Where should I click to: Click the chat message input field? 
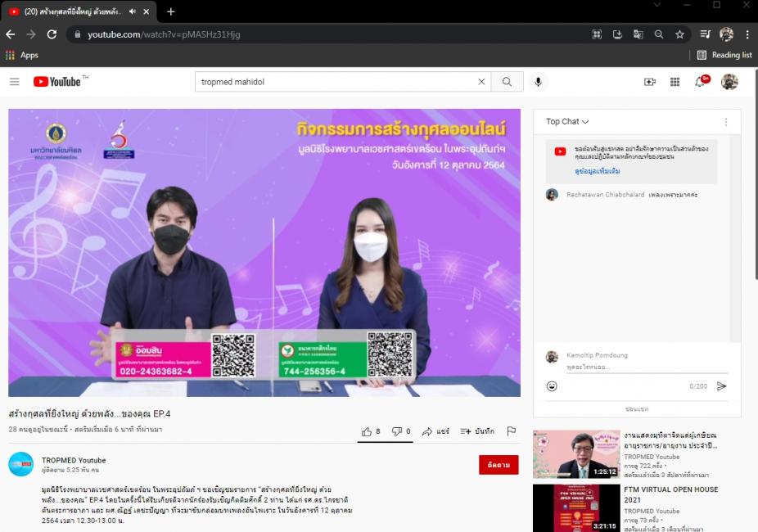647,367
